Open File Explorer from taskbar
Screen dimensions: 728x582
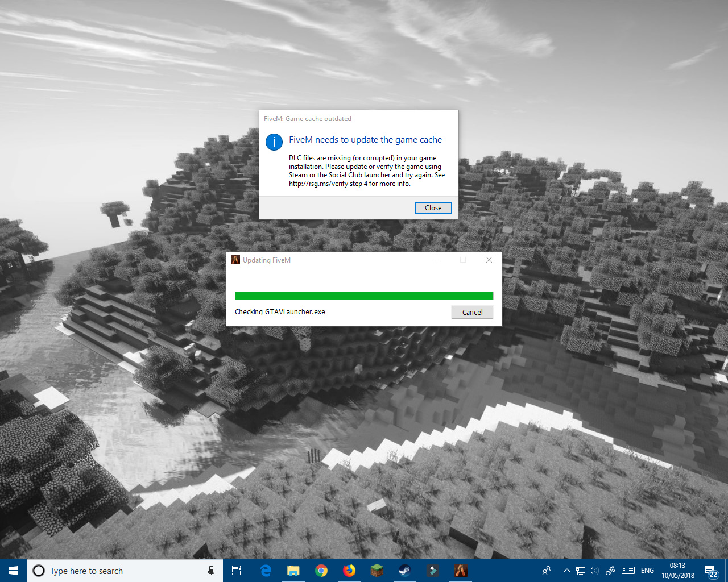pyautogui.click(x=293, y=571)
